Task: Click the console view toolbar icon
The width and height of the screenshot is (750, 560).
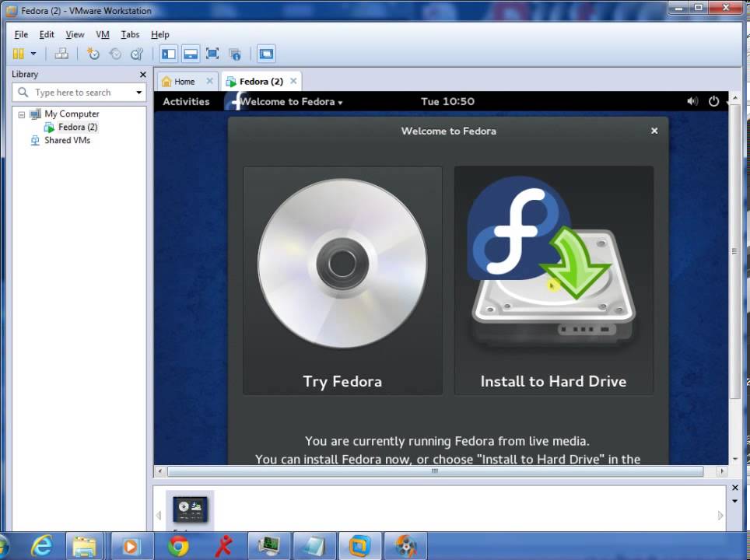Action: coord(266,54)
